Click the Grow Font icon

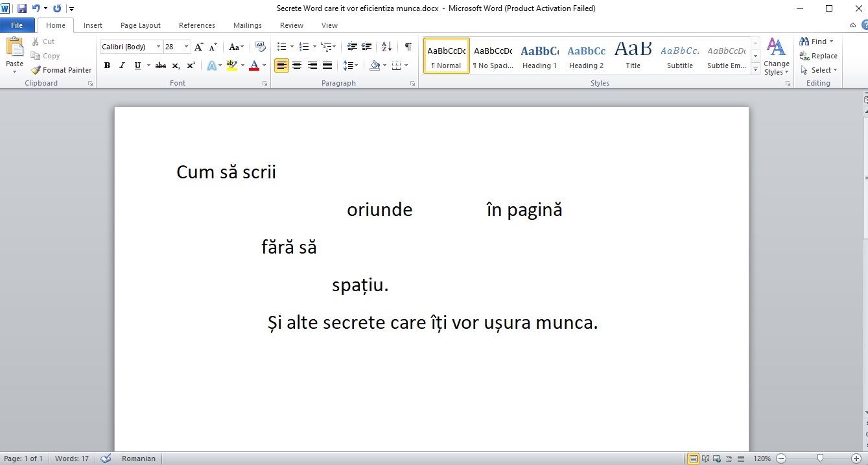click(199, 47)
